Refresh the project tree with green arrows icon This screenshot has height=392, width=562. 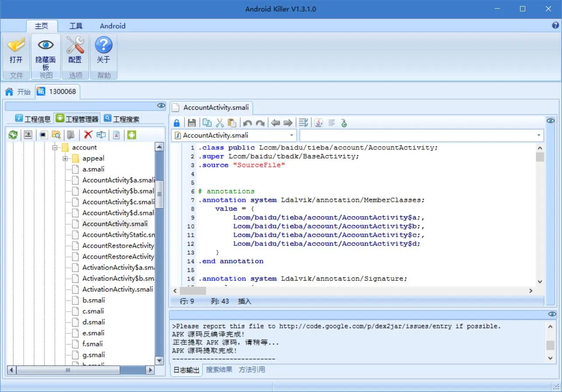(x=13, y=135)
